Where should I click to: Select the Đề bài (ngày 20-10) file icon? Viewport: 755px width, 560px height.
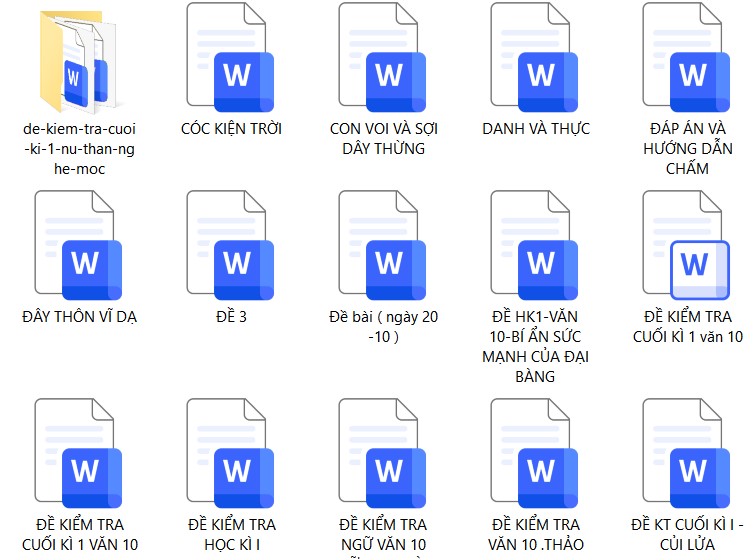pos(383,248)
